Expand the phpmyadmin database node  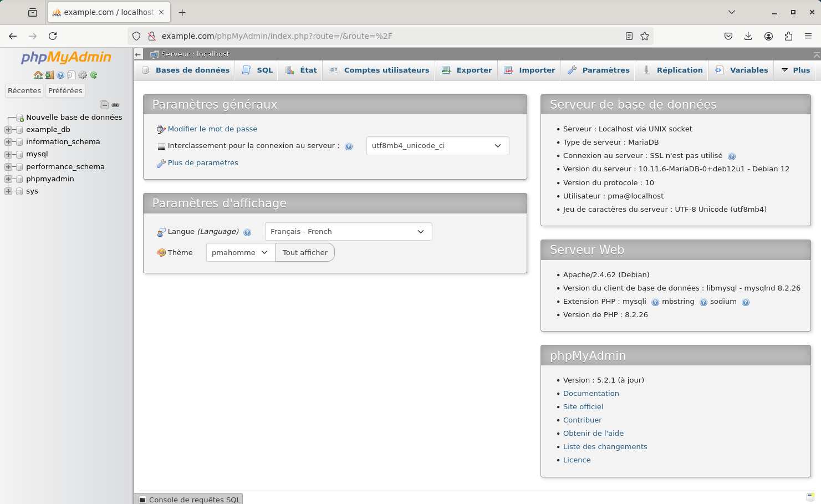(8, 179)
